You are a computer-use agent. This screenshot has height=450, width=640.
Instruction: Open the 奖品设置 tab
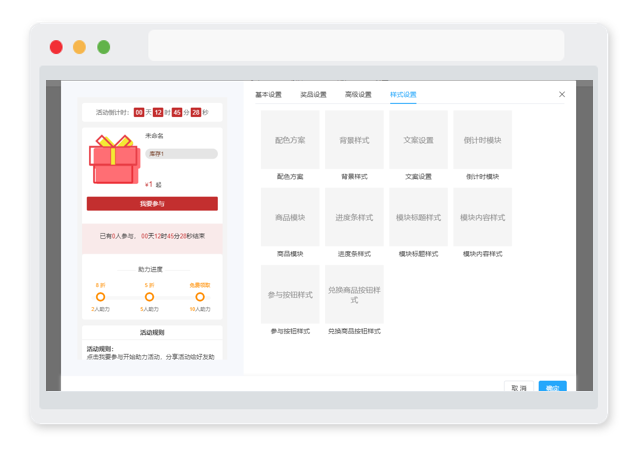(x=313, y=95)
